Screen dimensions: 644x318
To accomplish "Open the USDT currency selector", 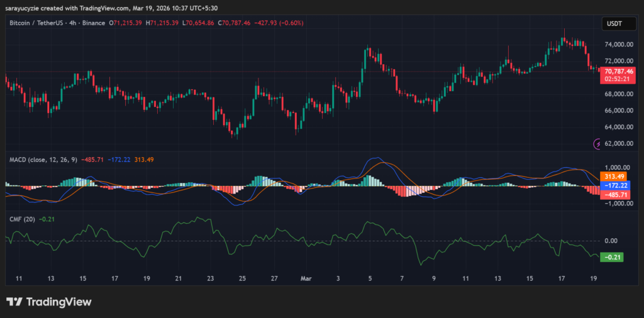I will pyautogui.click(x=613, y=23).
